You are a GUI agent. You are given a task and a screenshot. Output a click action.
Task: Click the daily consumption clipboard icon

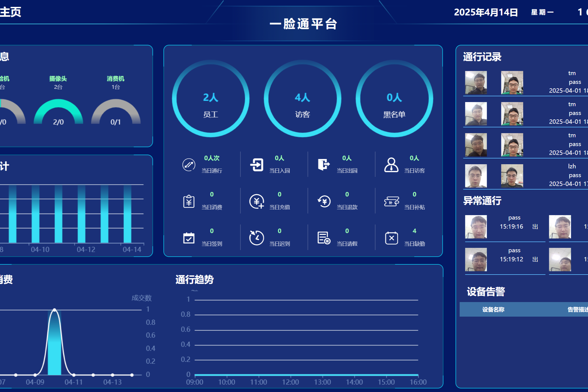(189, 201)
